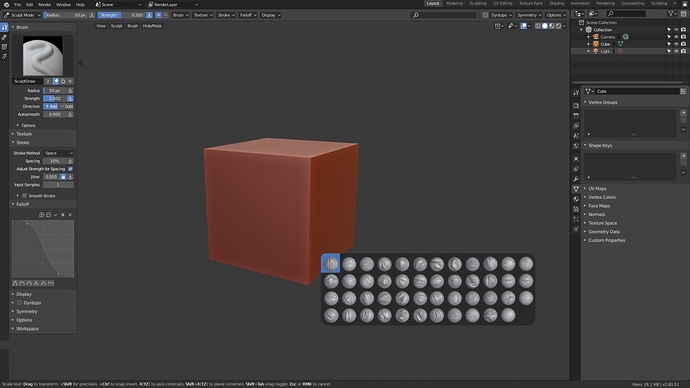The image size is (690, 388).
Task: Toggle the jitter lock button
Action: [63, 177]
